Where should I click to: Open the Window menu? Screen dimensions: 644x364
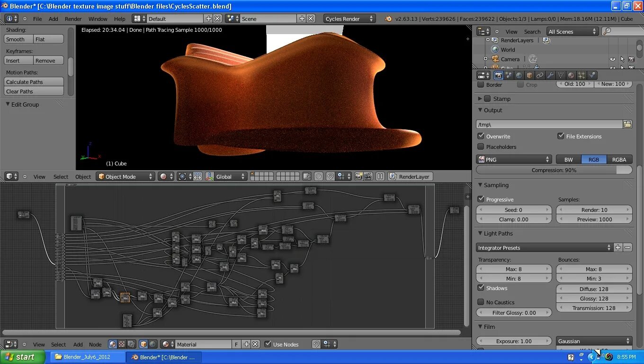pyautogui.click(x=98, y=18)
